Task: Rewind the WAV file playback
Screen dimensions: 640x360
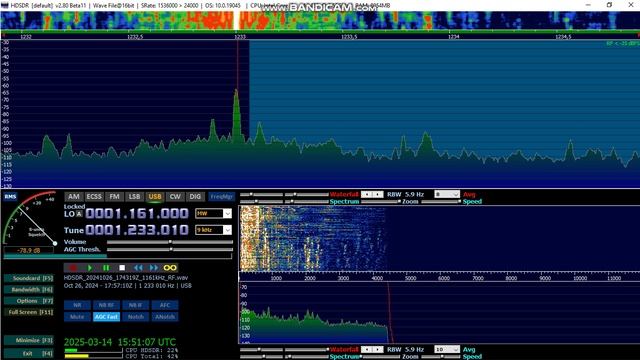Action: click(x=138, y=268)
